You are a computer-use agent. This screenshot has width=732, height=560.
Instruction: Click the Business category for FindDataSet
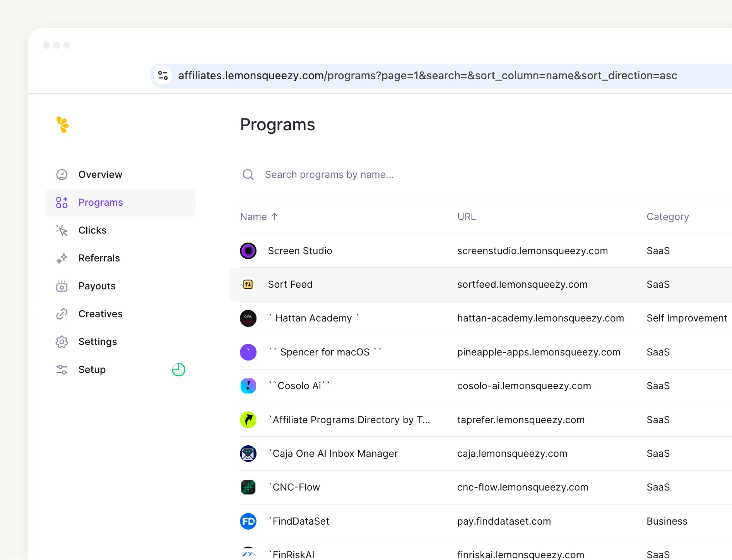coord(667,521)
